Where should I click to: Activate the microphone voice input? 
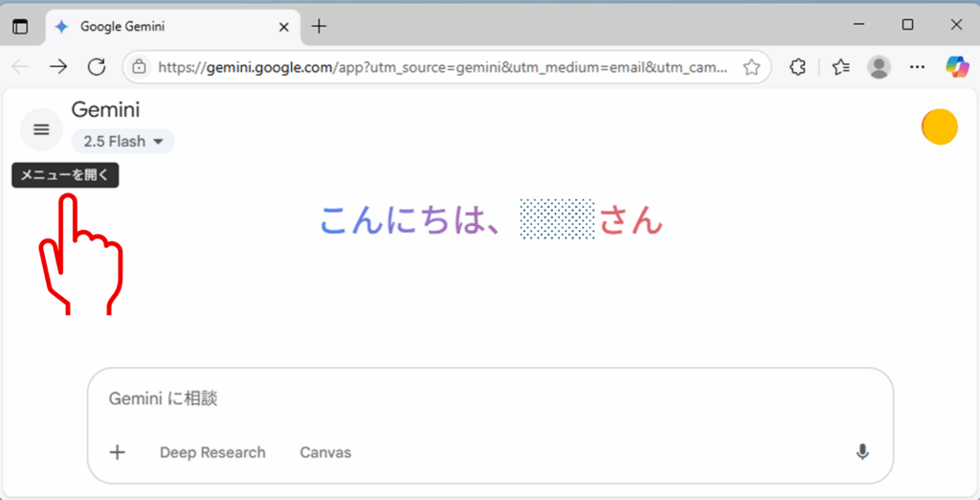point(862,452)
